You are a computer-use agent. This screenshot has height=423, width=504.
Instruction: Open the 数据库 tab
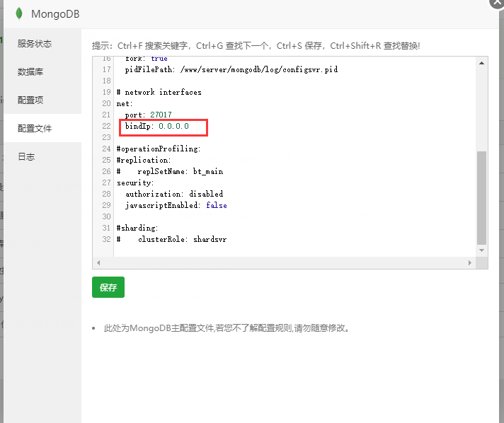coord(42,71)
